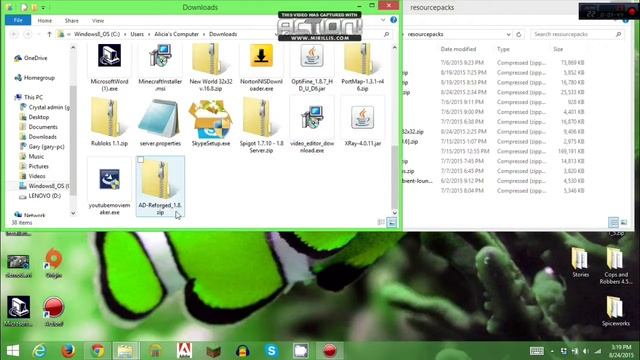Sort by Size column in resourcepacks
Screen dimensions: 640x360
(x=558, y=49)
